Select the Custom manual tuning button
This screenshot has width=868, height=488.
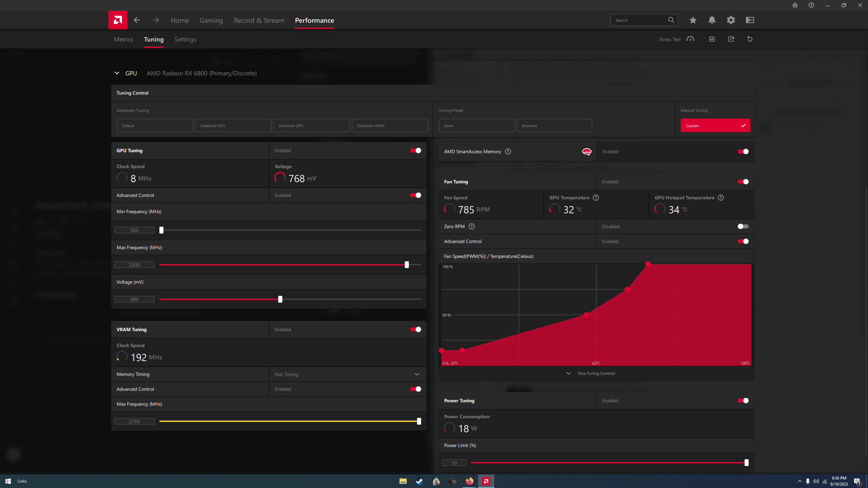[715, 125]
